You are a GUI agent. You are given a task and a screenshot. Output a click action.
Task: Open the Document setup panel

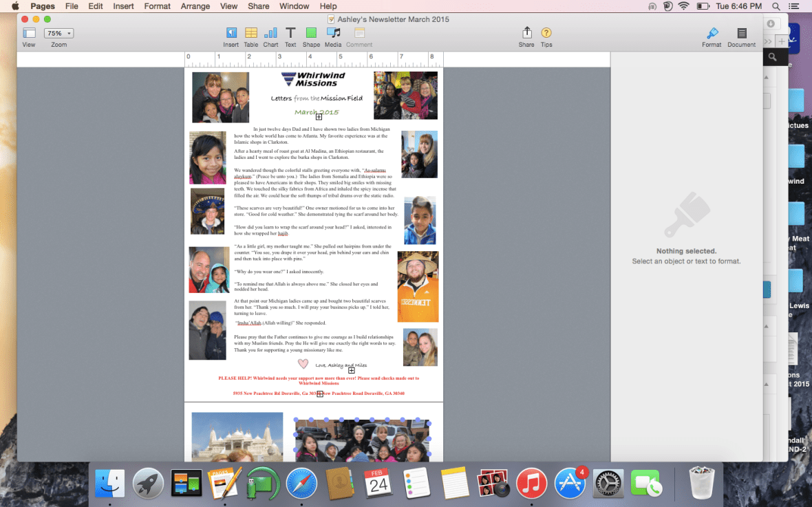pyautogui.click(x=741, y=34)
